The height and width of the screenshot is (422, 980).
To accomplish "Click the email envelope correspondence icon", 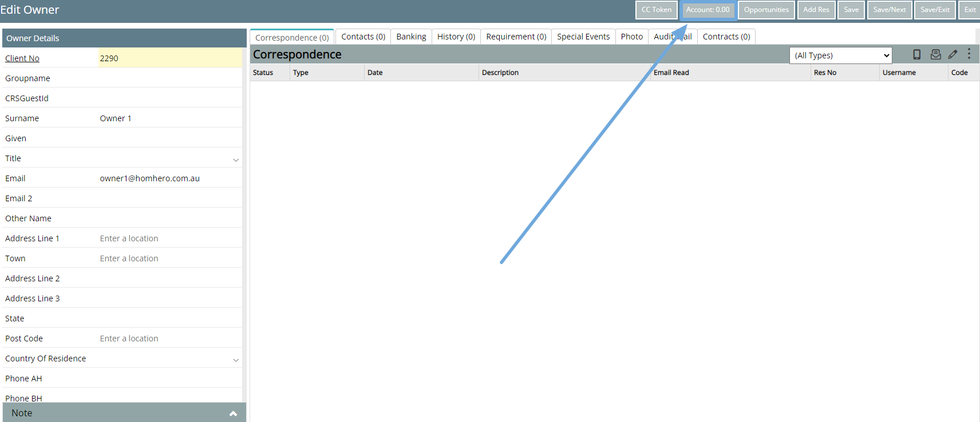I will point(935,54).
